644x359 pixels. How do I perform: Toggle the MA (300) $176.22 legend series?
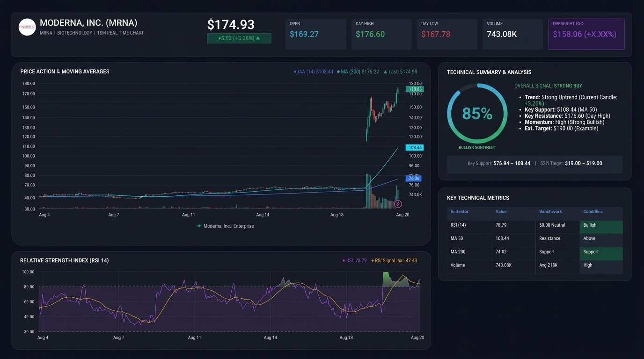tap(358, 72)
